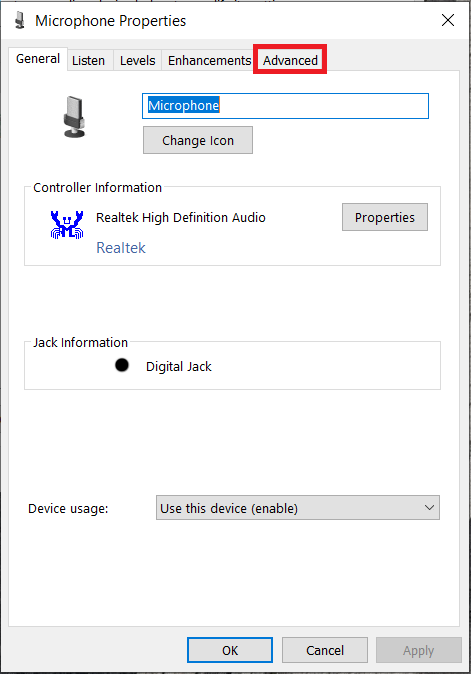Go to the Enhancements tab
471x674 pixels.
pyautogui.click(x=209, y=61)
